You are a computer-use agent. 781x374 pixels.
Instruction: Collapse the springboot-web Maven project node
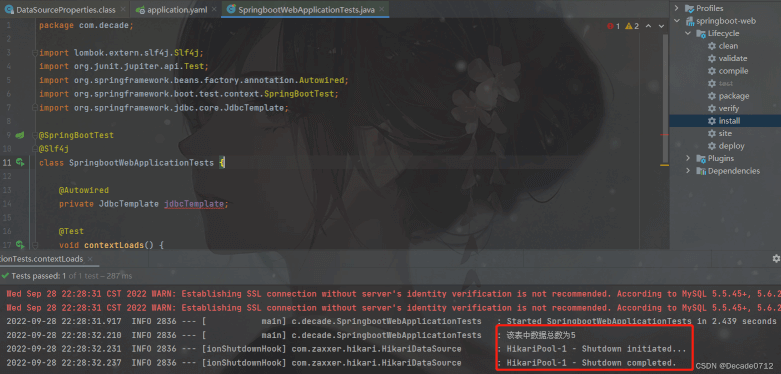click(676, 21)
